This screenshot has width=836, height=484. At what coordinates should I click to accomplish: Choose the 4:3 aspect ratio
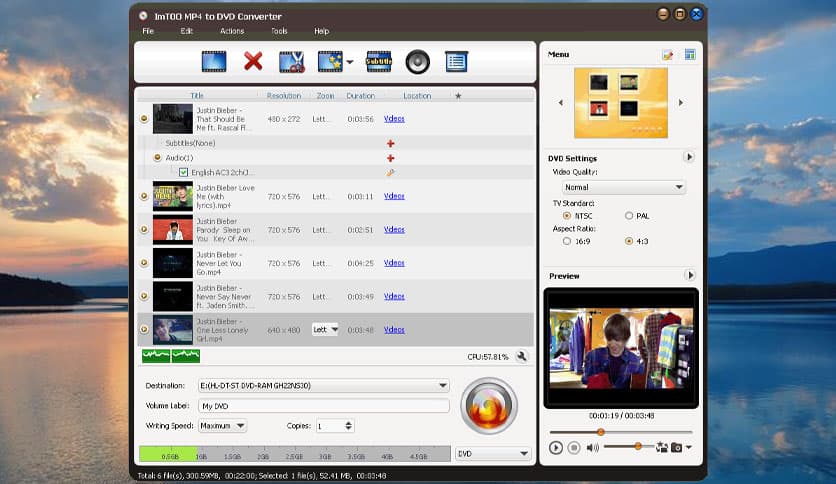tap(629, 241)
